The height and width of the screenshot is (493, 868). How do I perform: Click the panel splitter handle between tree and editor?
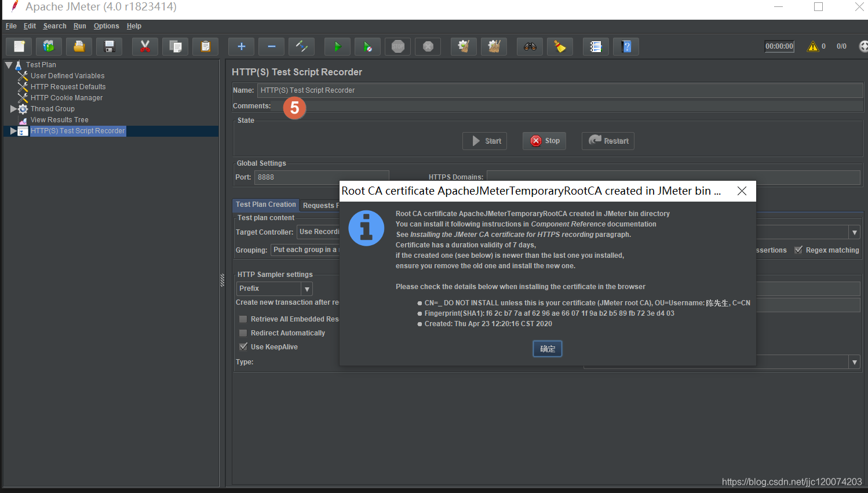click(x=222, y=280)
